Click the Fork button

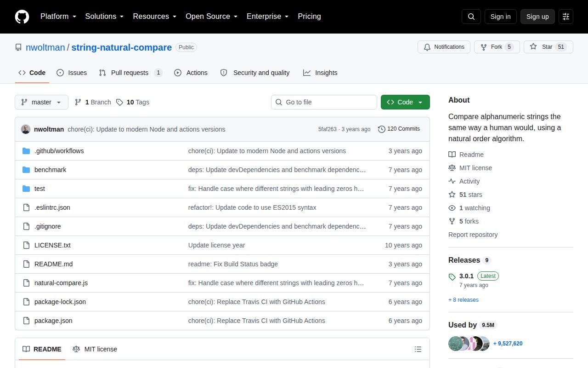tap(497, 47)
